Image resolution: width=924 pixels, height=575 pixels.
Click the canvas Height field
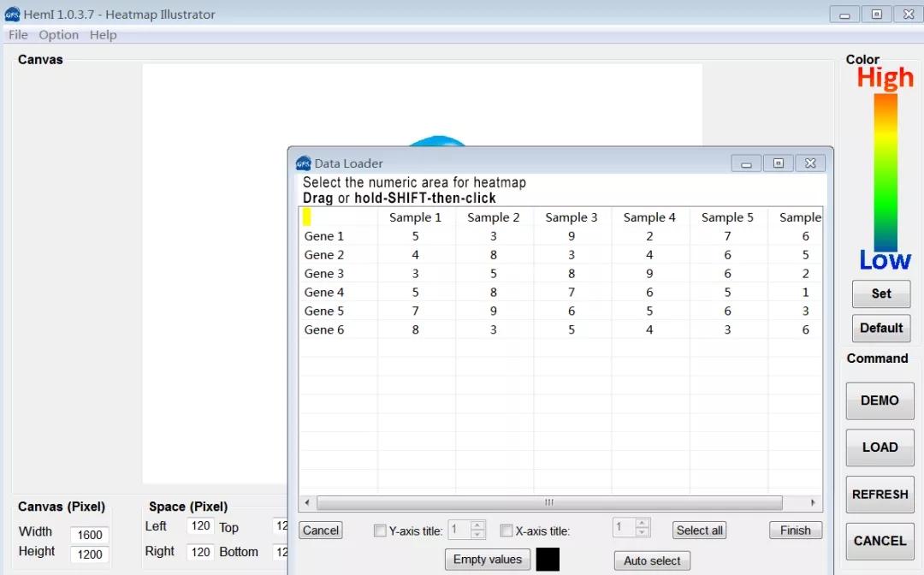click(x=90, y=554)
